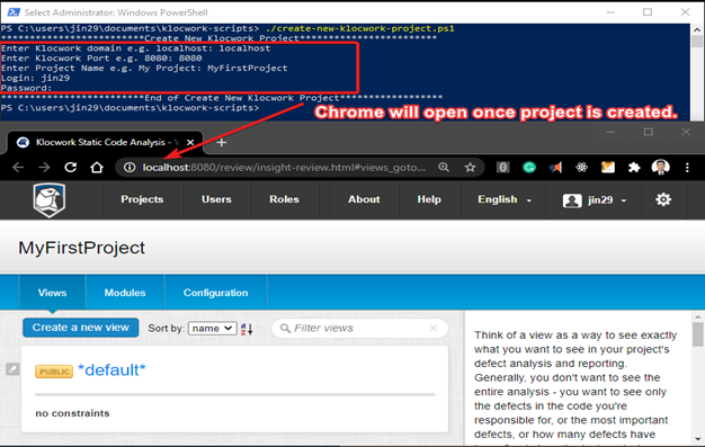Open Users in the top navigation
This screenshot has width=705, height=447.
pyautogui.click(x=216, y=199)
